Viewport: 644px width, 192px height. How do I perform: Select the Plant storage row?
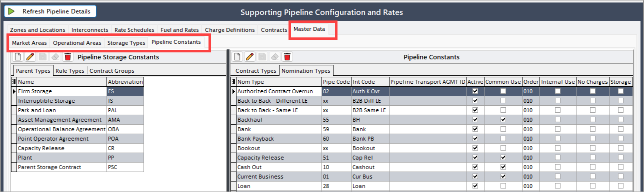coord(77,158)
